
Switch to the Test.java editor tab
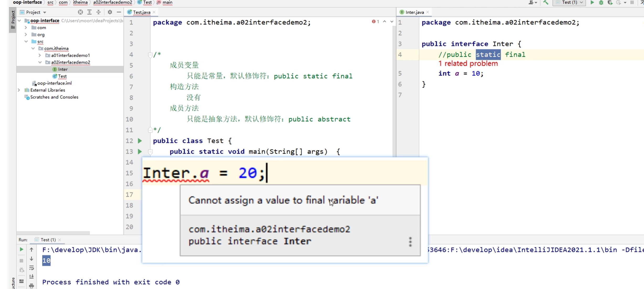(141, 12)
